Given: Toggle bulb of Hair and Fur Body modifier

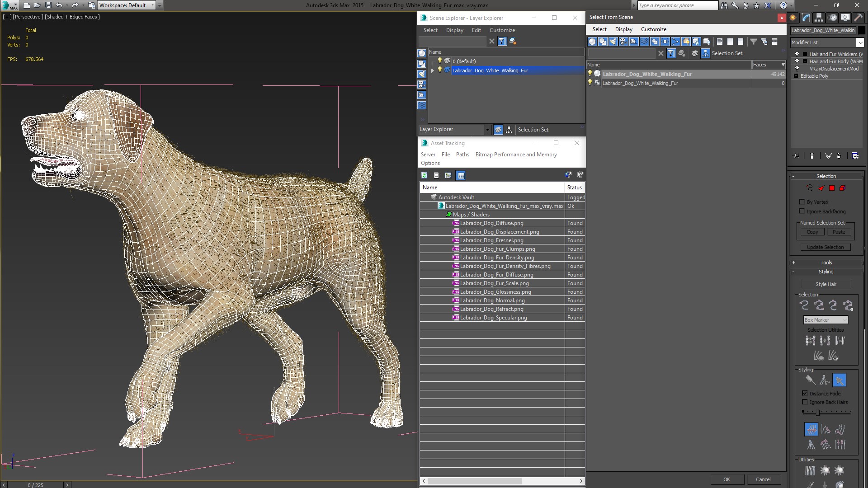Looking at the screenshot, I should (797, 61).
